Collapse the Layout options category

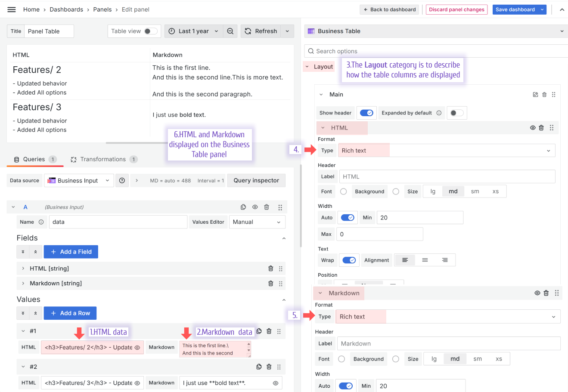307,67
